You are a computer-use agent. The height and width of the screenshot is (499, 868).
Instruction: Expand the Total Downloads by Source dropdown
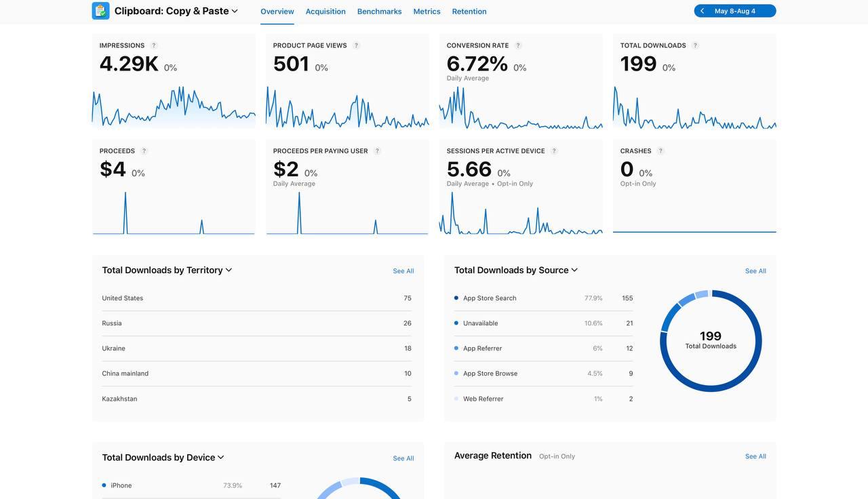click(x=574, y=270)
